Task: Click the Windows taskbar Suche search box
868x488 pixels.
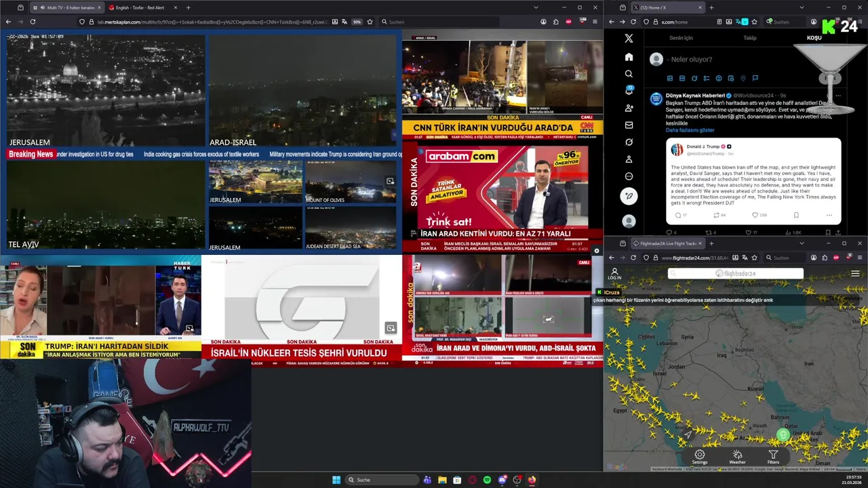Action: [x=381, y=480]
